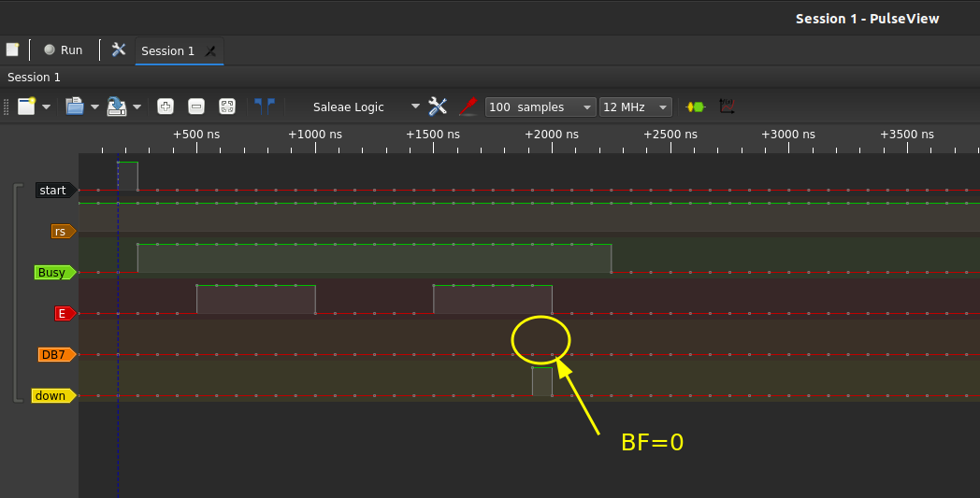Screen dimensions: 980x498
Task: Start capture with Run button
Action: pos(63,50)
